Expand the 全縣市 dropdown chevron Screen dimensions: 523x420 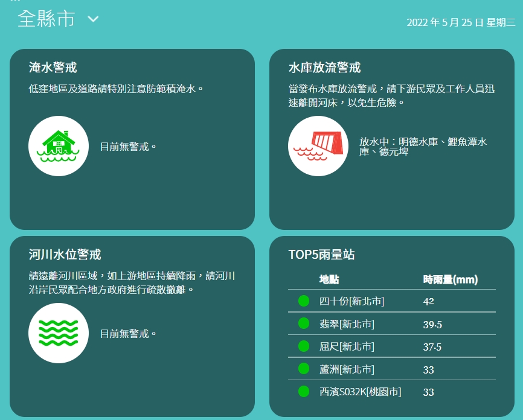pos(93,19)
